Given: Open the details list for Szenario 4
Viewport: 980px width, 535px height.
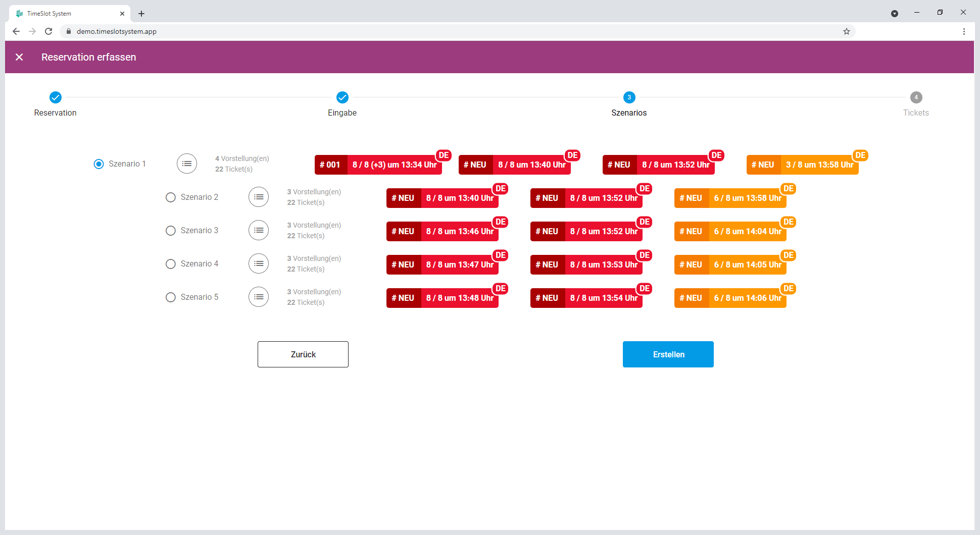Looking at the screenshot, I should tap(259, 263).
